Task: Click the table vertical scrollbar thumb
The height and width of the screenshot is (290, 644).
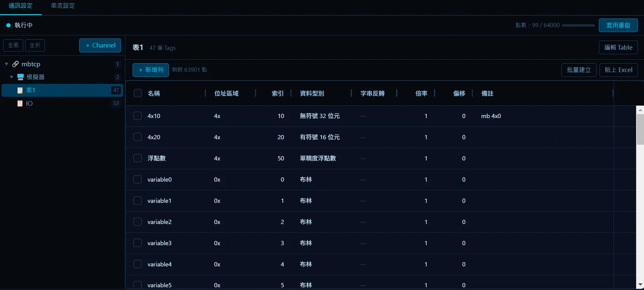Action: [x=640, y=129]
